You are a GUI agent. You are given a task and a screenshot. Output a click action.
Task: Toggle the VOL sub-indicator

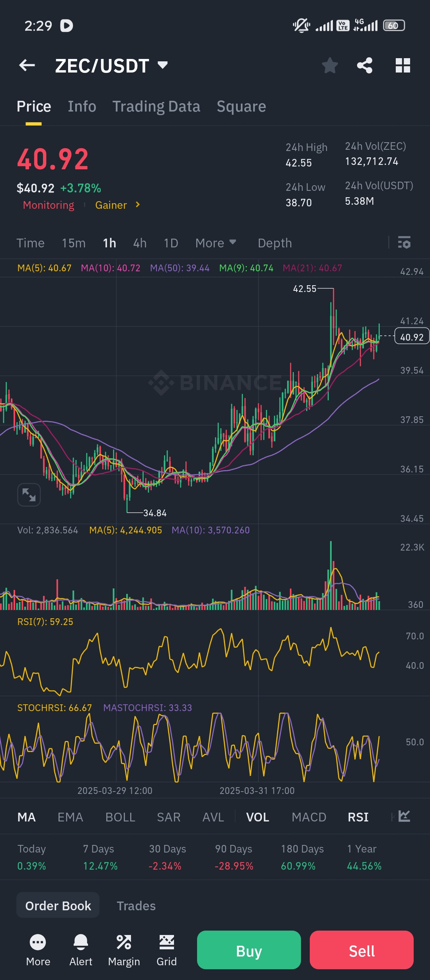coord(258,817)
